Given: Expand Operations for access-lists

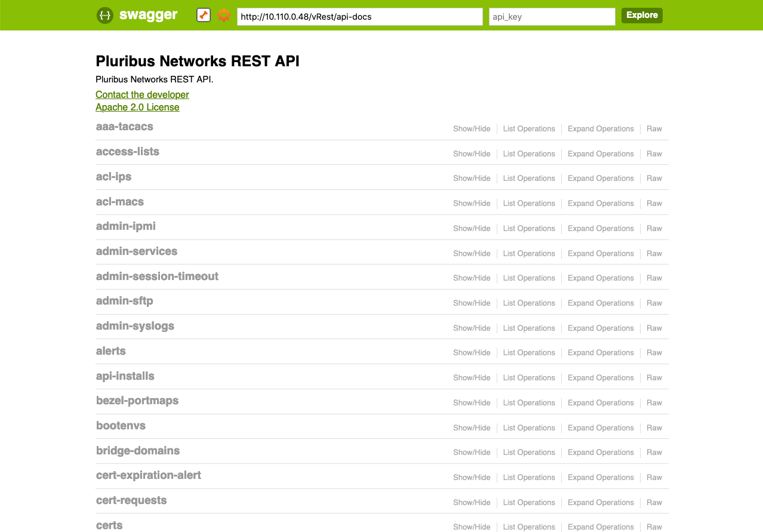Looking at the screenshot, I should tap(601, 154).
